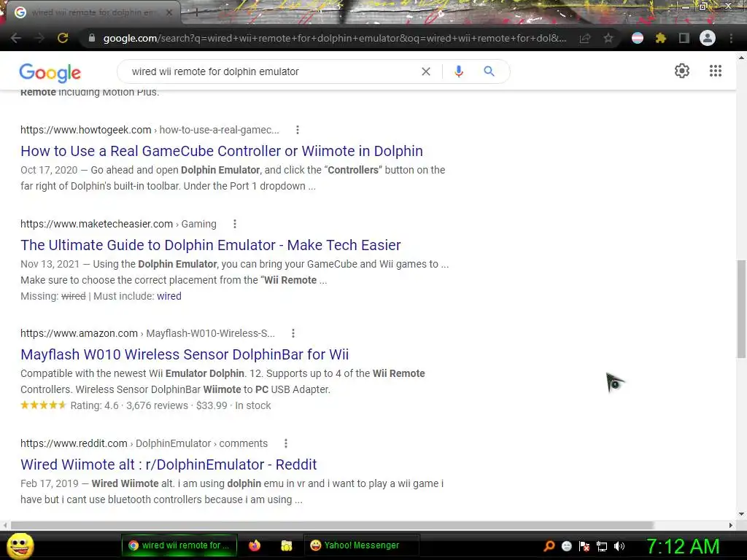Click the maketecheasier.com URL breadcrumb
747x560 pixels.
click(118, 224)
